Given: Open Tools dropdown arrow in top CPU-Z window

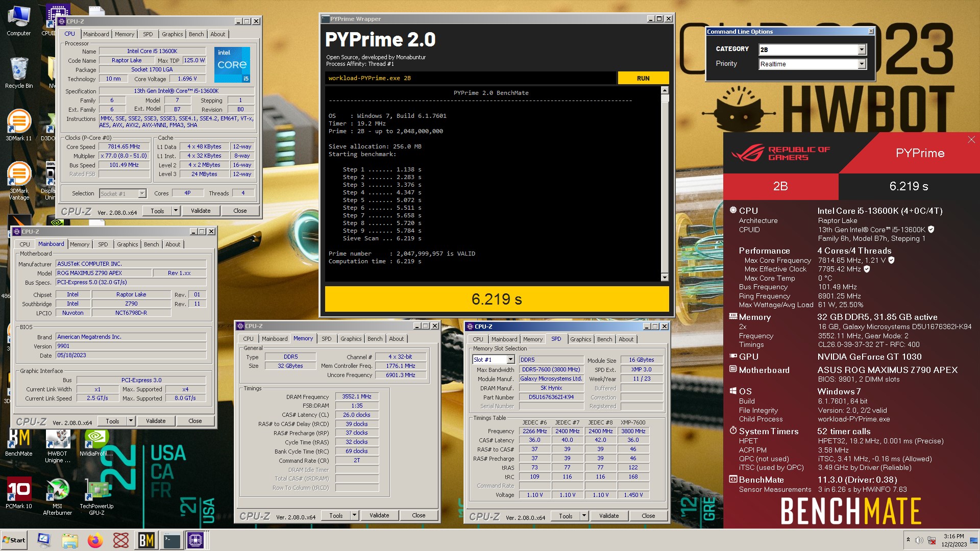Looking at the screenshot, I should pyautogui.click(x=176, y=211).
